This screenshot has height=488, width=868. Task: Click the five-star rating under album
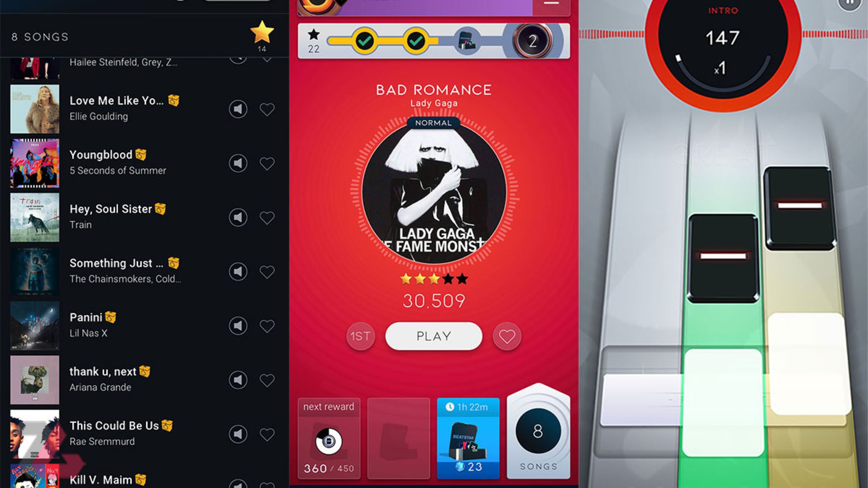[434, 279]
